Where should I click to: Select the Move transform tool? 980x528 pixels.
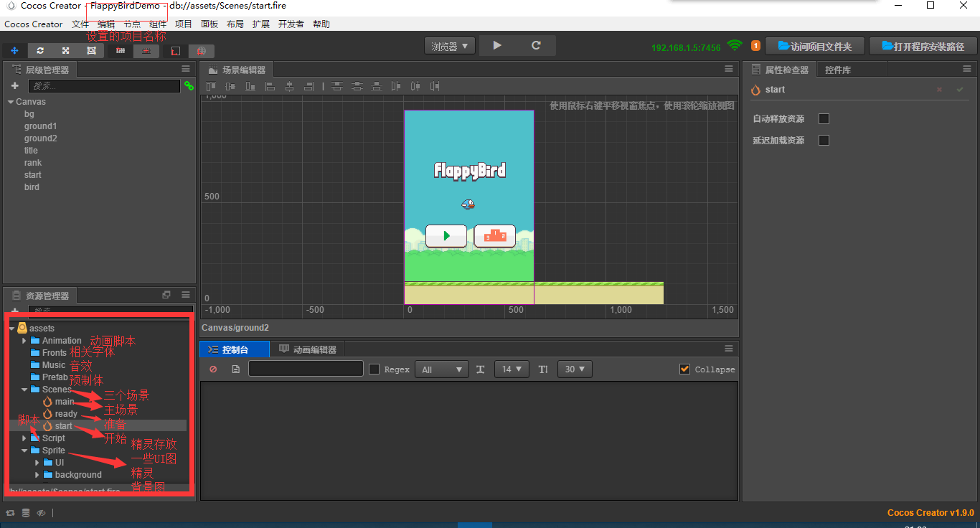pos(14,51)
